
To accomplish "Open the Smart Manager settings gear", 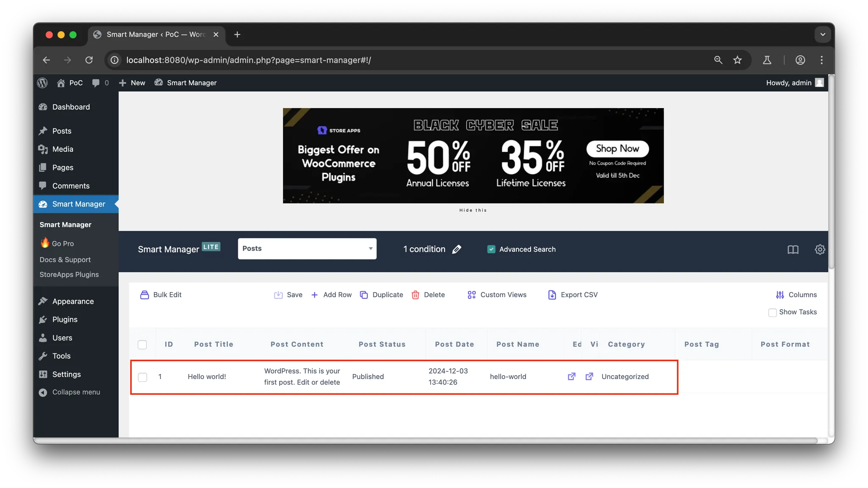I will tap(820, 249).
